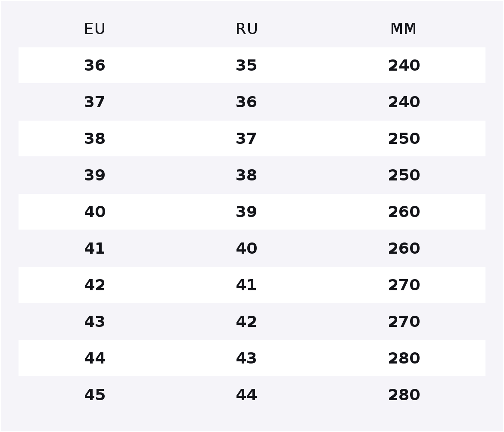This screenshot has width=504, height=432.
Task: Click the 270 mm value in the EU 42 row
Action: tap(404, 285)
